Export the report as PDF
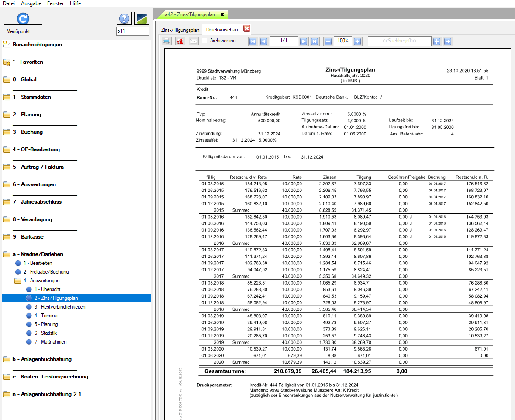 pyautogui.click(x=180, y=42)
